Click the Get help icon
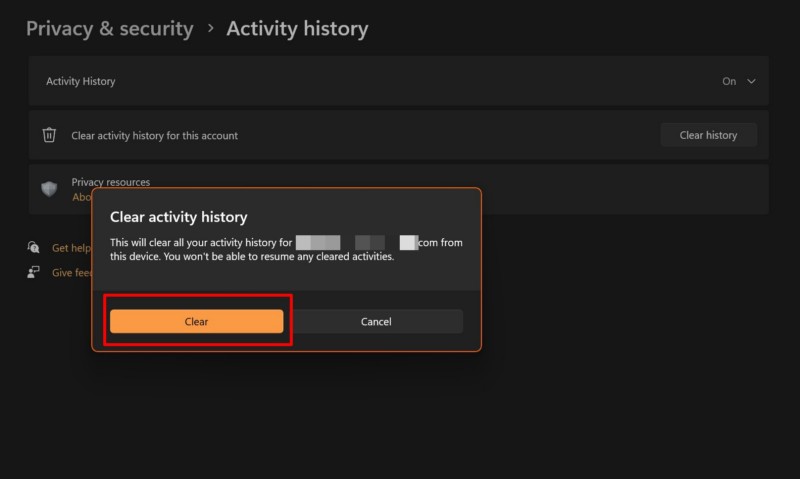800x479 pixels. coord(34,247)
